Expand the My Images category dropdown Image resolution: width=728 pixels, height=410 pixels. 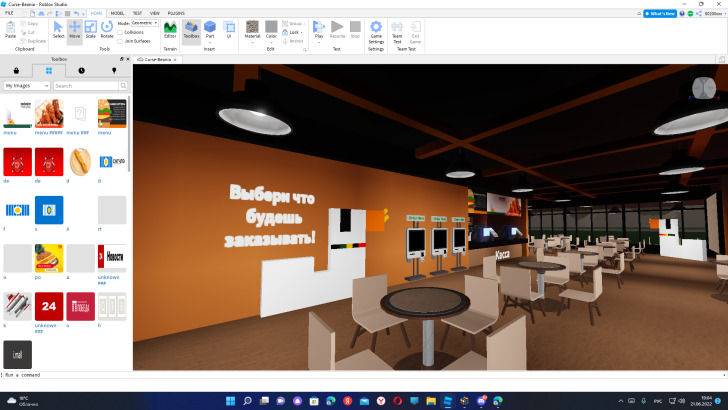[x=27, y=86]
